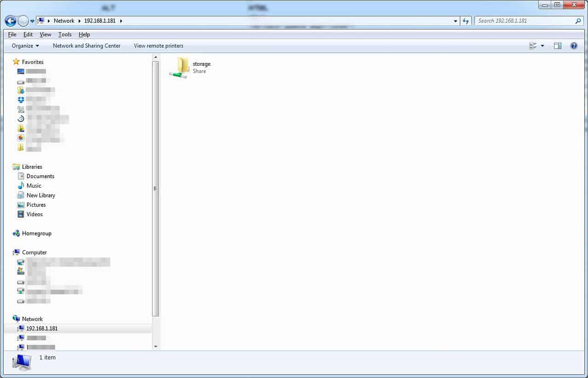
Task: Open the address bar history dropdown
Action: [x=455, y=21]
